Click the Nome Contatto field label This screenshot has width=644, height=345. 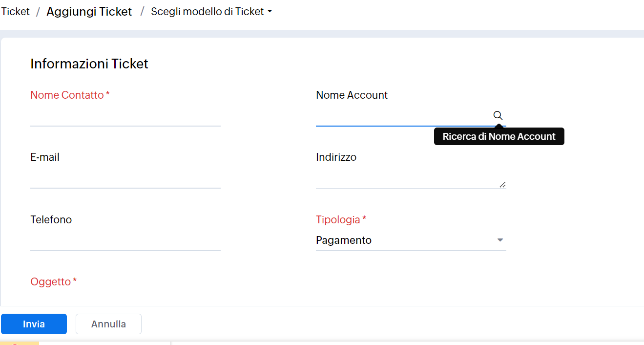[67, 95]
